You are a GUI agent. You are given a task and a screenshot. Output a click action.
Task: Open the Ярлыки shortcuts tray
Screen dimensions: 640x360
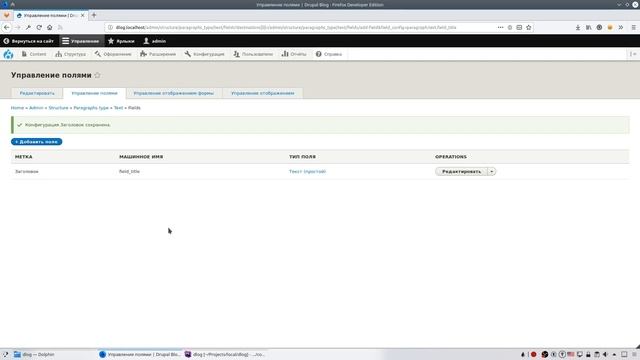click(121, 41)
